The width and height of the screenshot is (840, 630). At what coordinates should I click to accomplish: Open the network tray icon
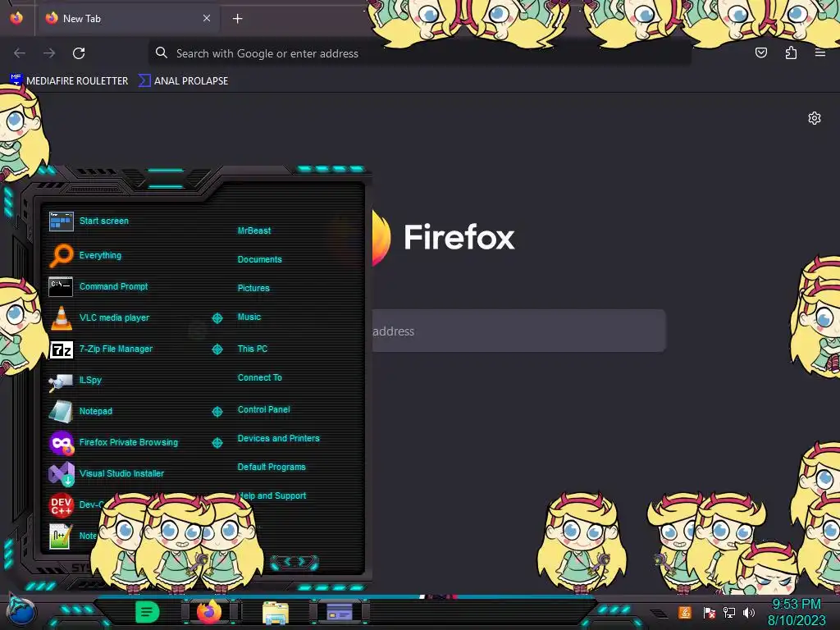tap(729, 612)
